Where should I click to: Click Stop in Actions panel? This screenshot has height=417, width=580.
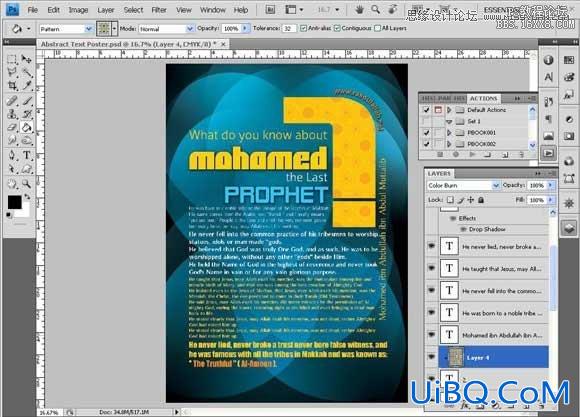click(x=440, y=155)
